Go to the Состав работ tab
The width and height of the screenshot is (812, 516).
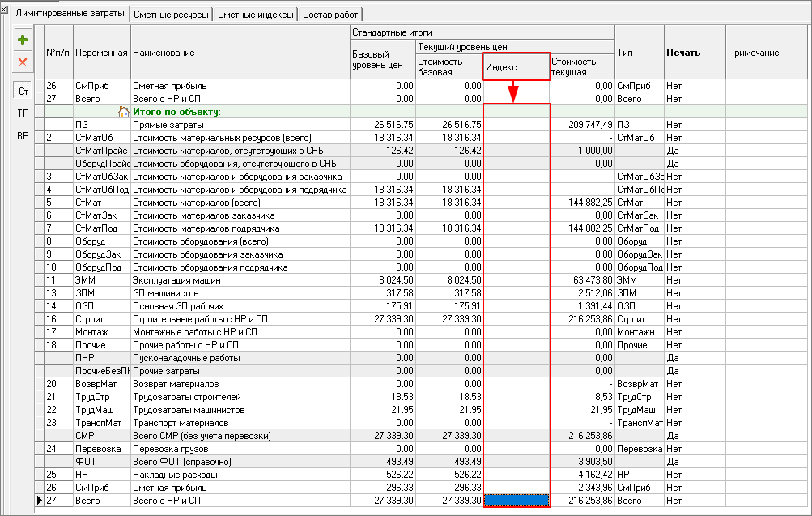(x=329, y=15)
